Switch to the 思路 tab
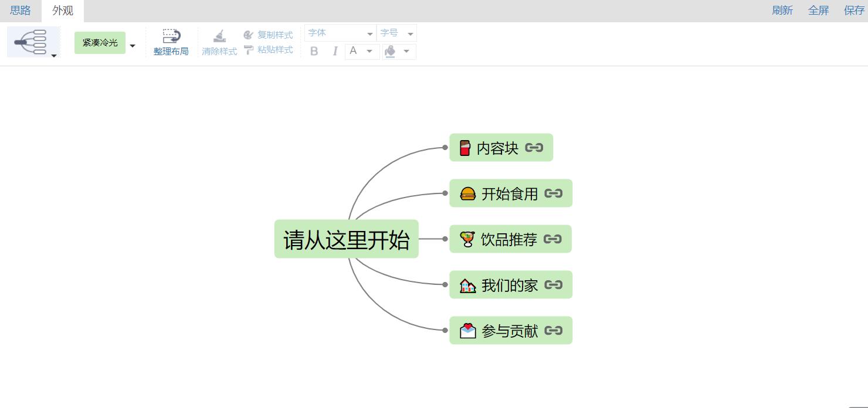The width and height of the screenshot is (868, 408). click(x=21, y=11)
